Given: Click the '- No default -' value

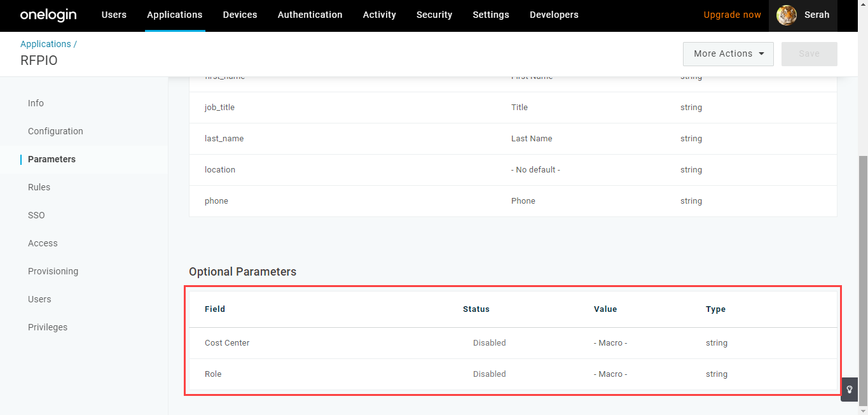Looking at the screenshot, I should tap(535, 170).
